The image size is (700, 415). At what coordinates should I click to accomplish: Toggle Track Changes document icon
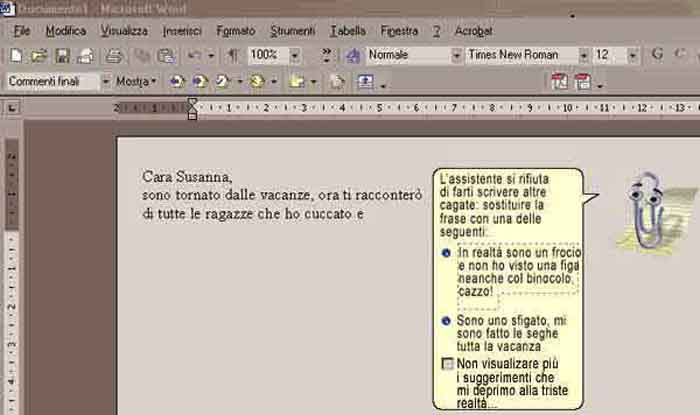[x=337, y=81]
